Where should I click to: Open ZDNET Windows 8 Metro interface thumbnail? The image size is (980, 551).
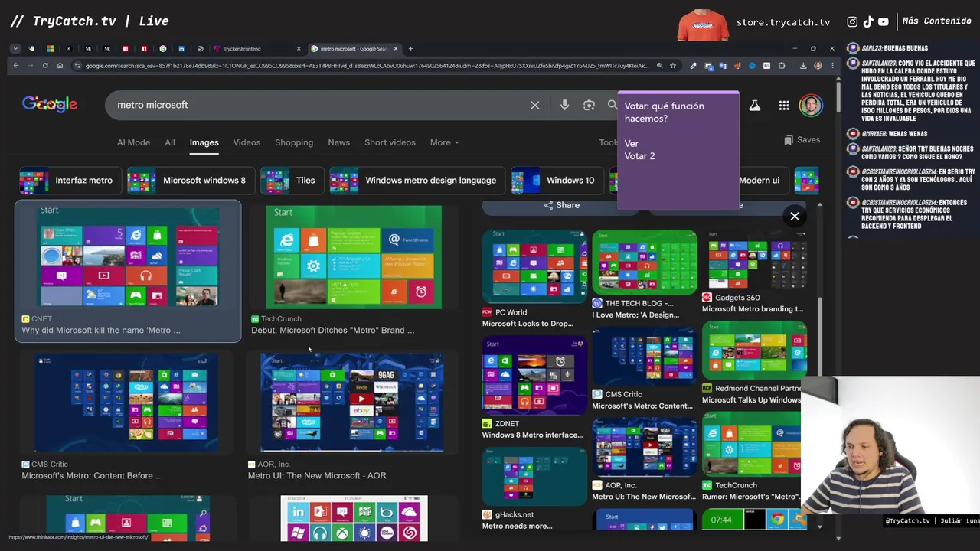point(534,375)
